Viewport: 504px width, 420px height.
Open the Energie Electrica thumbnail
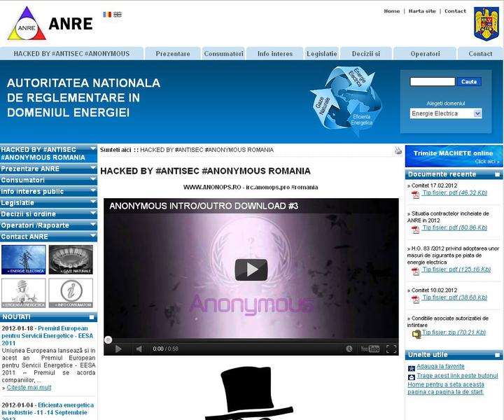click(24, 260)
